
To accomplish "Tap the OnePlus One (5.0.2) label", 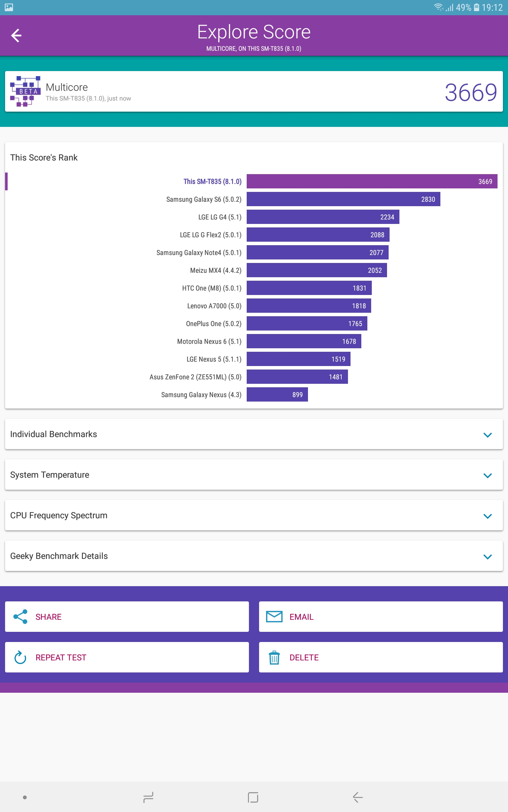I will (214, 324).
